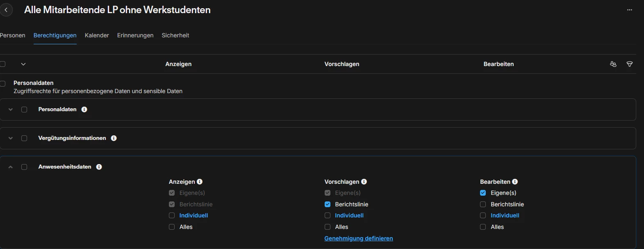Check Alles under Anzeigen
Viewport: 644px width, 249px height.
[x=172, y=227]
